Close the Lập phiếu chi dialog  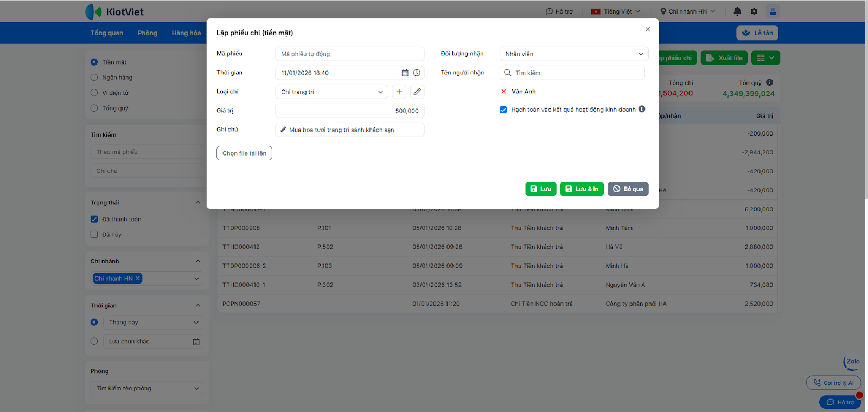pyautogui.click(x=648, y=29)
